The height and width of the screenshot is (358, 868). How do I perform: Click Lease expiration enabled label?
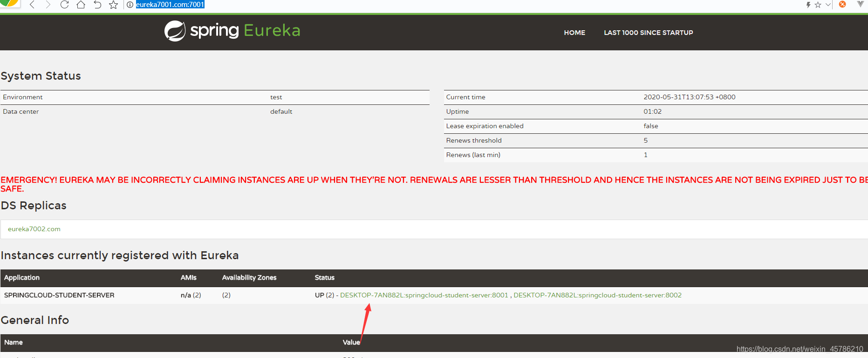pyautogui.click(x=485, y=126)
